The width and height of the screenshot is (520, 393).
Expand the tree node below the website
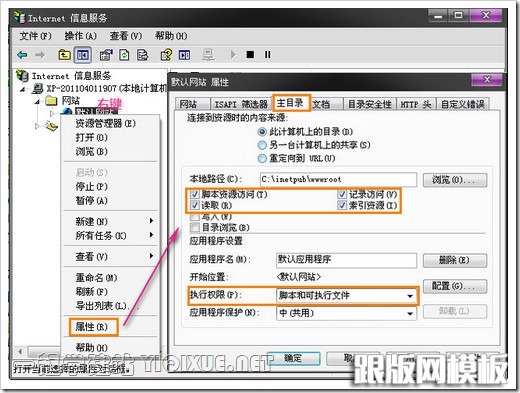coord(37,126)
